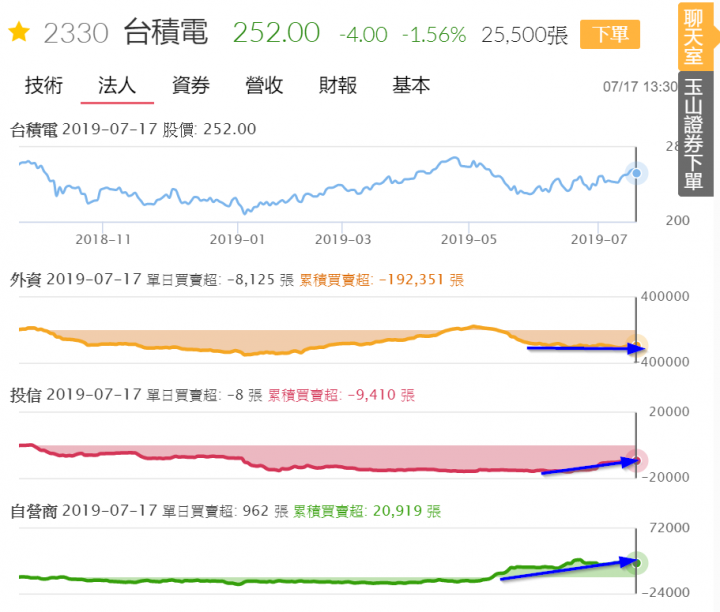
Task: Click the 2019-05 label on price axis
Action: point(469,240)
